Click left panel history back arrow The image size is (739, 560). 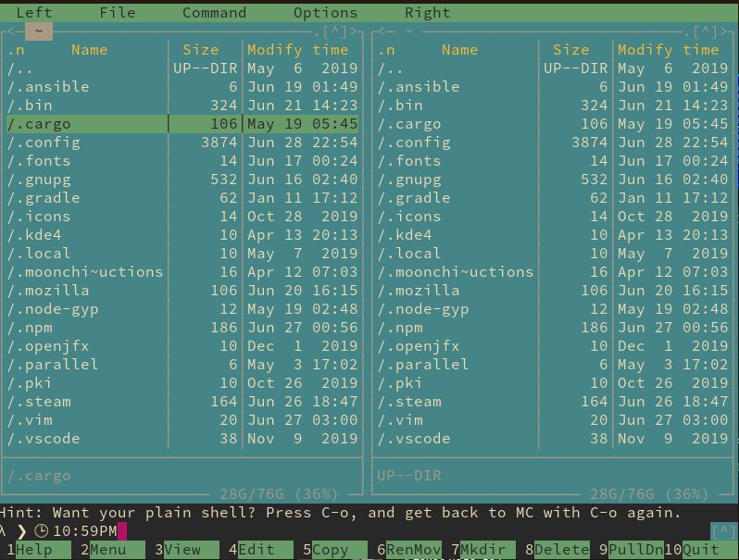[12, 31]
